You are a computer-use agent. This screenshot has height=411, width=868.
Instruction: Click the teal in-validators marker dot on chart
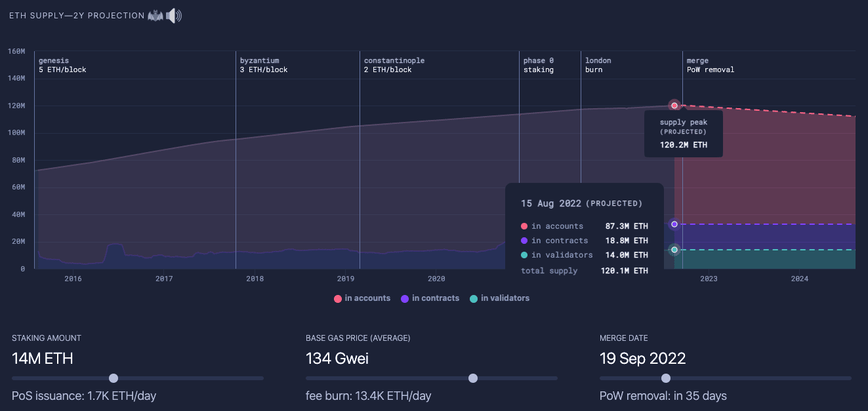click(674, 250)
